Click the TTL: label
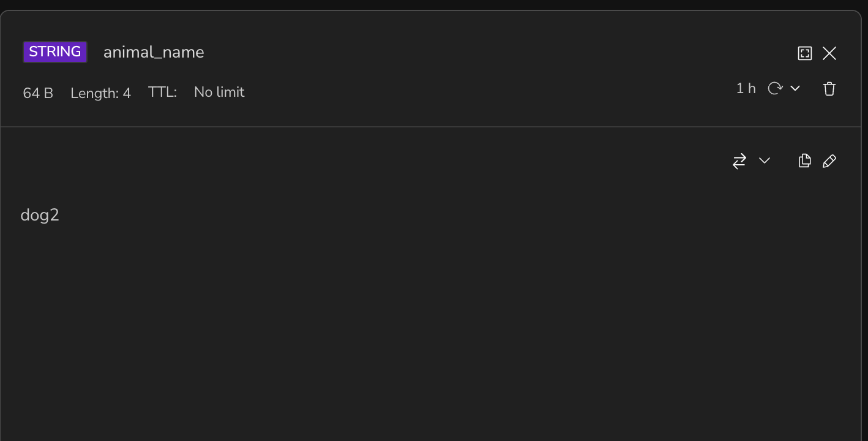This screenshot has width=868, height=441. [162, 92]
